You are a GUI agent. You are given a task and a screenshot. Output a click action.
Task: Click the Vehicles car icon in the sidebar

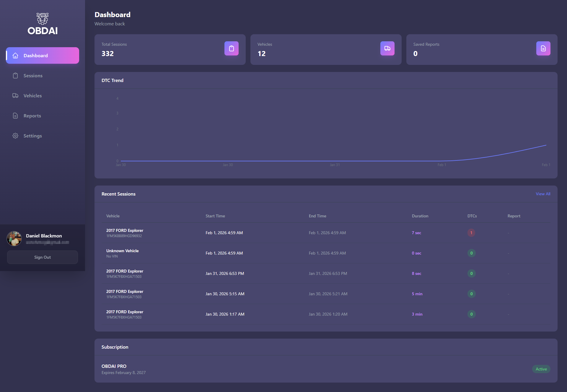pos(15,96)
